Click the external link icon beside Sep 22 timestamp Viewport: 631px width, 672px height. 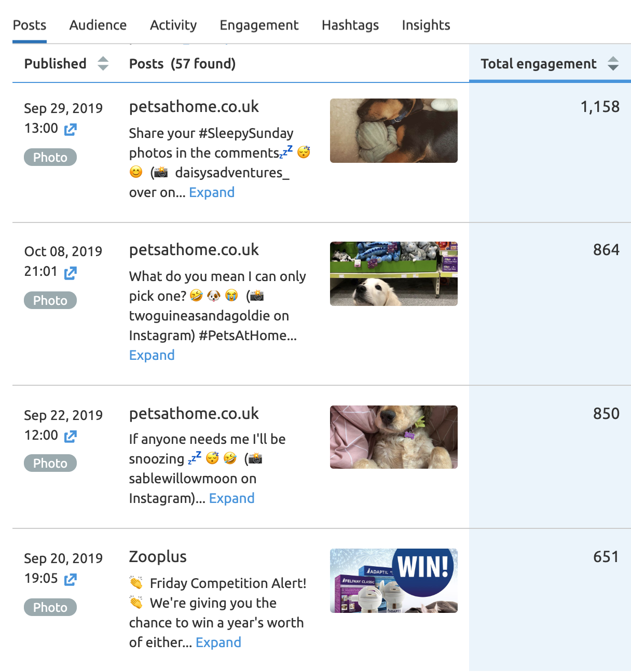point(71,436)
